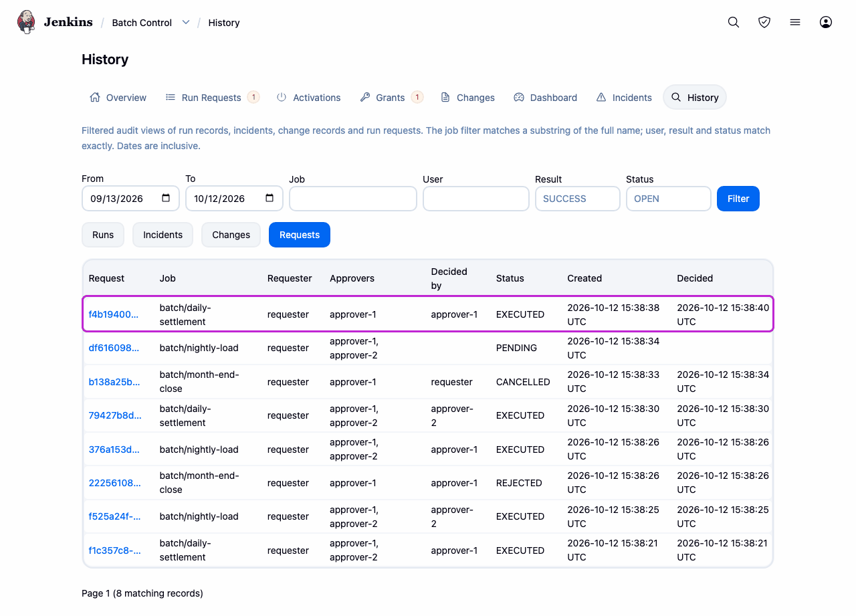This screenshot has height=616, width=856.
Task: Open request f4b19400 link
Action: [114, 314]
